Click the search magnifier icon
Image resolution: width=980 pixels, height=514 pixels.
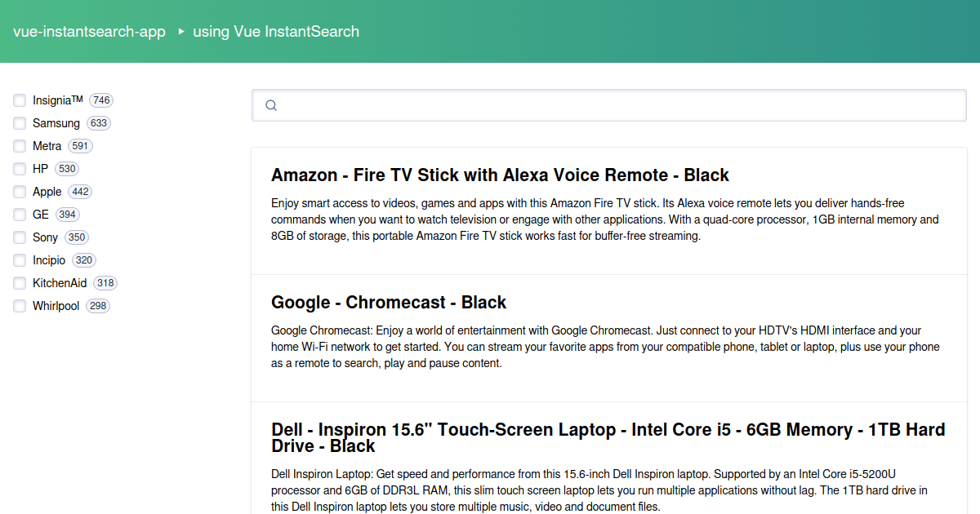point(271,105)
